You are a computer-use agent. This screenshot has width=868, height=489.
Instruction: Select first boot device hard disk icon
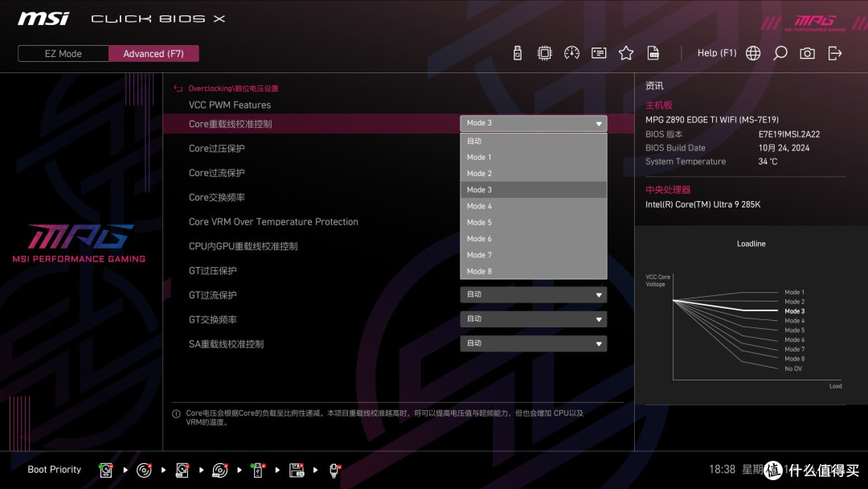point(106,471)
